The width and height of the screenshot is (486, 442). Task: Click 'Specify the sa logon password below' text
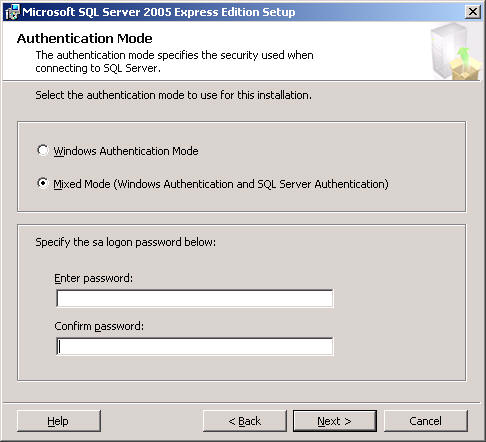[126, 242]
